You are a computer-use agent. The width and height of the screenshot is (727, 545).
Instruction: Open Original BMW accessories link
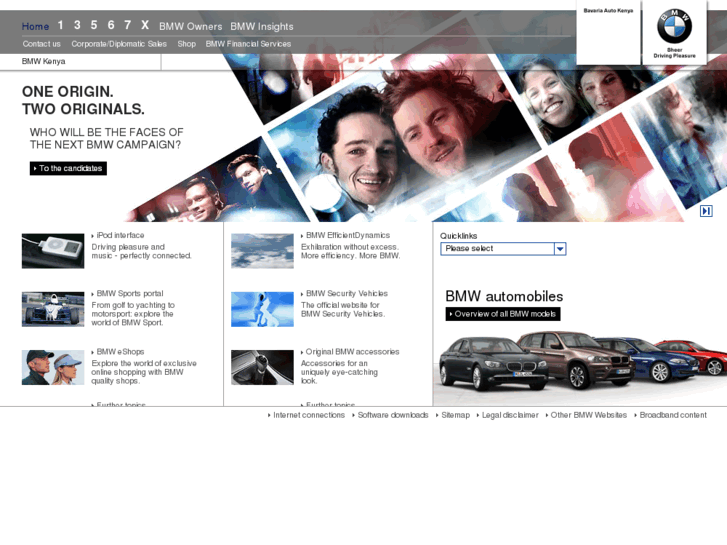pos(352,352)
